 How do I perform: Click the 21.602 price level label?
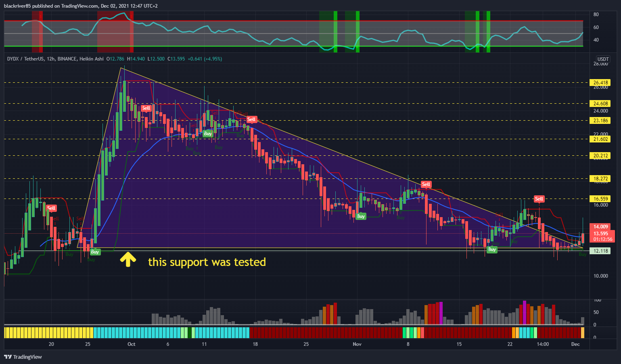pyautogui.click(x=600, y=139)
